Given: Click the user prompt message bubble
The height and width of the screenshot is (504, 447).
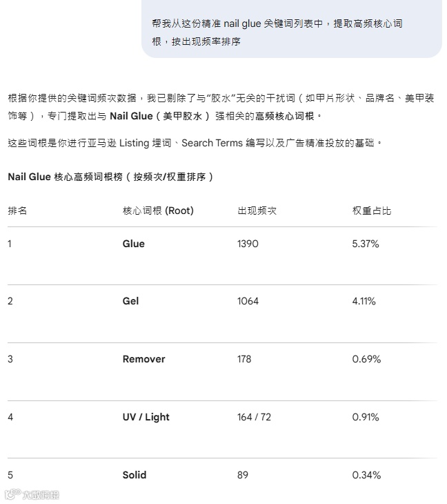Looking at the screenshot, I should point(291,32).
